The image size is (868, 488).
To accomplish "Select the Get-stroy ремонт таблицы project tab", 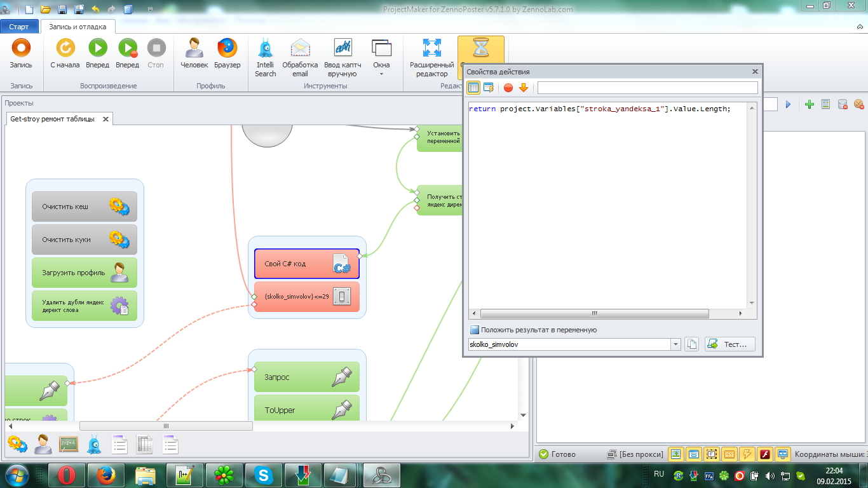I will [52, 119].
